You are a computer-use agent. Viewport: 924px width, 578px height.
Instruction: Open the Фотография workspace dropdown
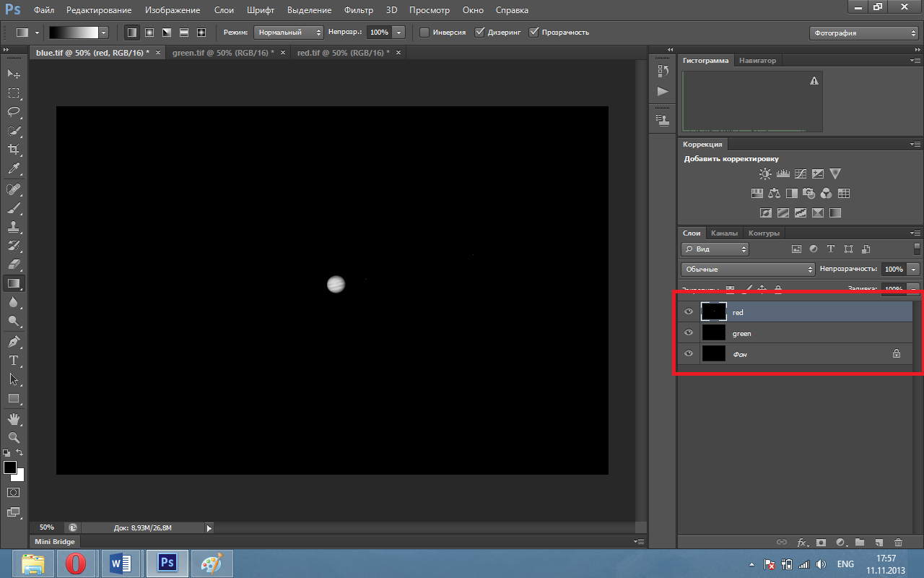[863, 33]
